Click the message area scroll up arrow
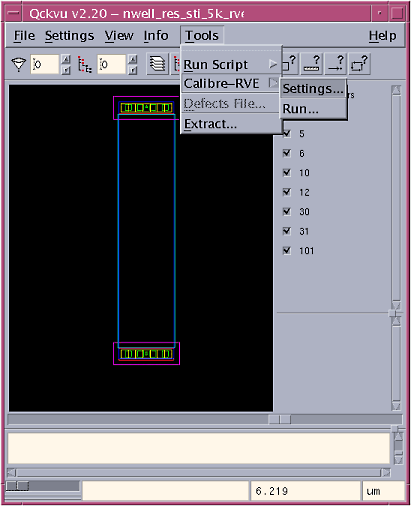 tap(398, 437)
